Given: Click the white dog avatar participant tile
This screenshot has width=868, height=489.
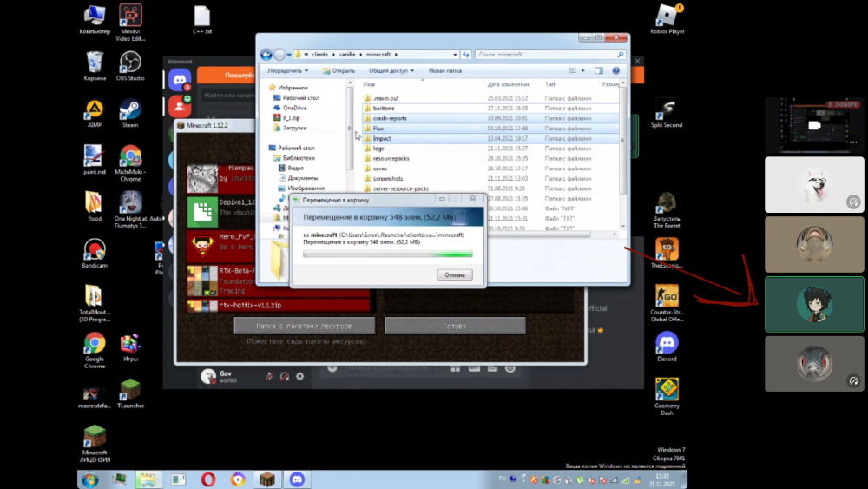Looking at the screenshot, I should pos(814,184).
